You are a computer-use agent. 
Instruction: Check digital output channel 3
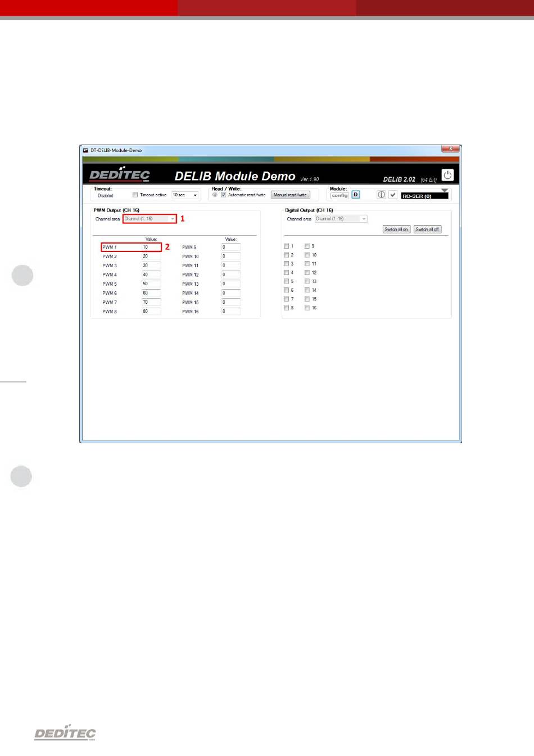click(x=287, y=264)
